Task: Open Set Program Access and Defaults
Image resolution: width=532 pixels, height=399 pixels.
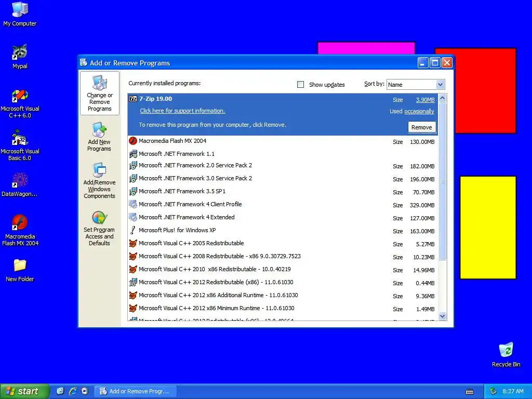Action: click(x=99, y=228)
